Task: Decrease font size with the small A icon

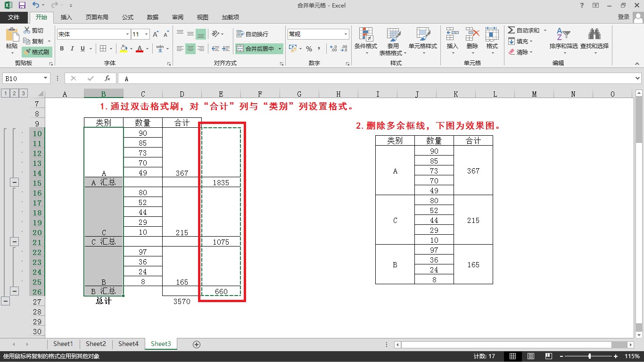Action: 166,34
